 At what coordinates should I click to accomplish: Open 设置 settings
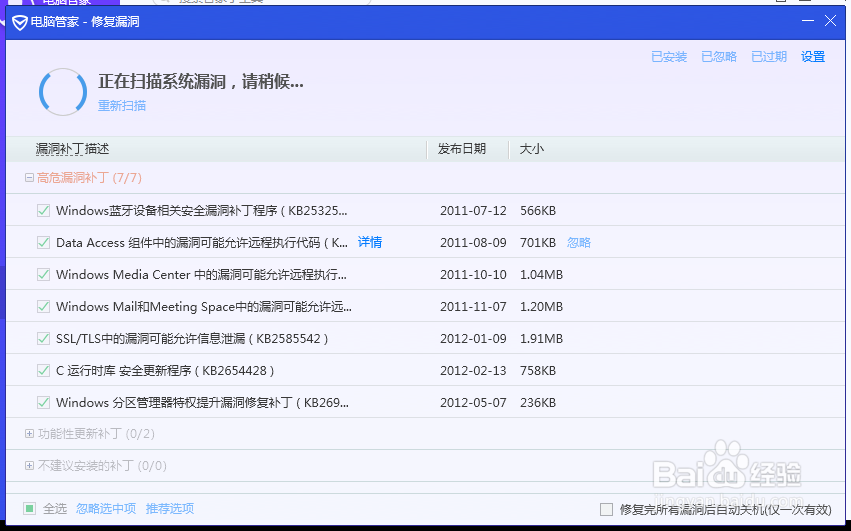click(x=812, y=57)
